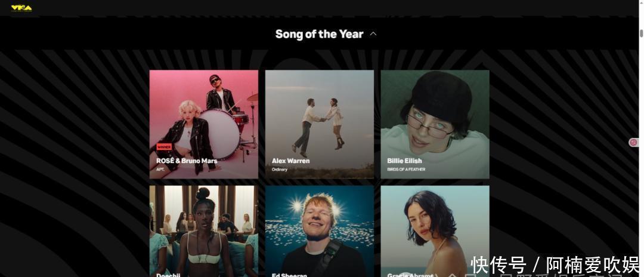644x277 pixels.
Task: Open the Billie Eilish nominee card
Action: tap(435, 125)
